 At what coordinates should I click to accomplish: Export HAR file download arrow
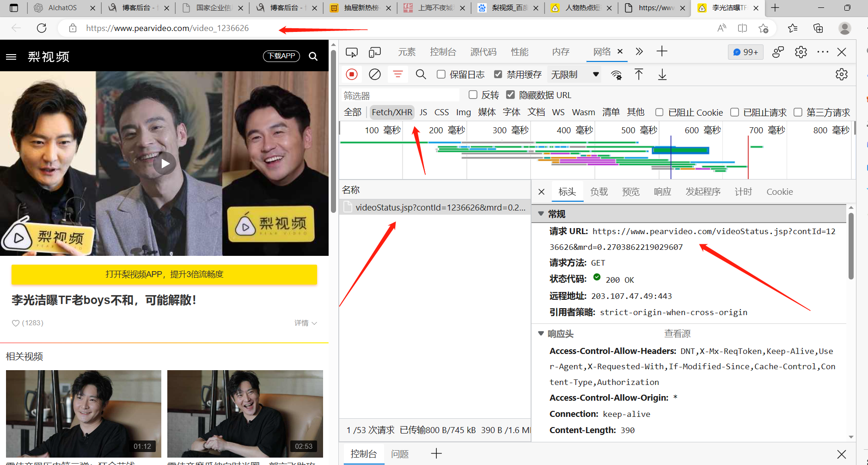pos(662,74)
